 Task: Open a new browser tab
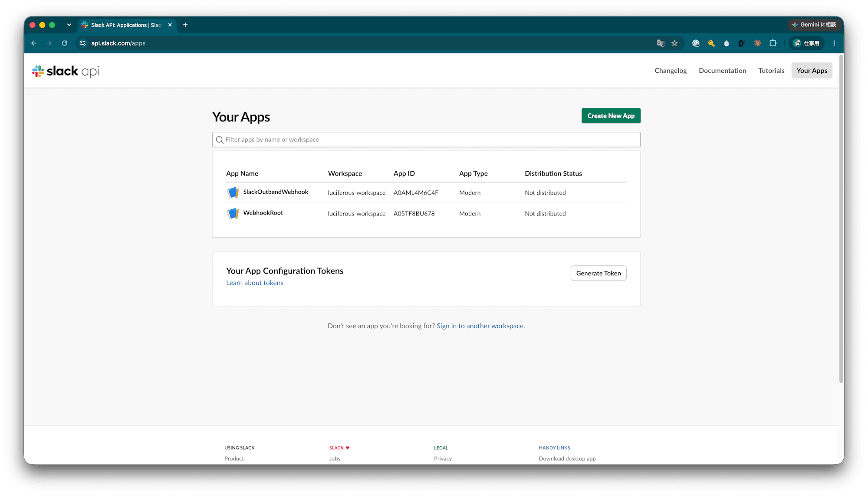pos(185,25)
